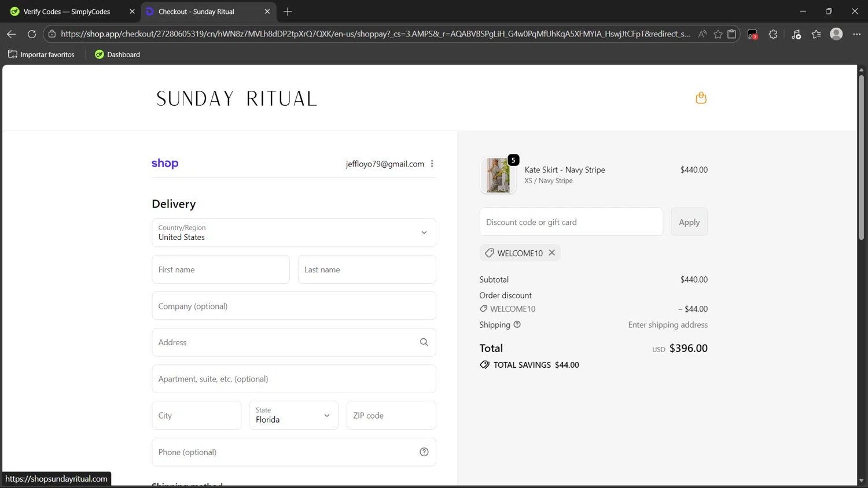Viewport: 868px width, 488px height.
Task: Click the Enter shipping address text
Action: (x=668, y=325)
